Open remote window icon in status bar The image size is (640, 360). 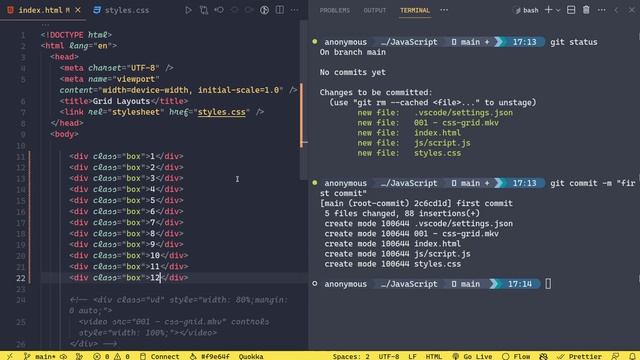pyautogui.click(x=9, y=356)
